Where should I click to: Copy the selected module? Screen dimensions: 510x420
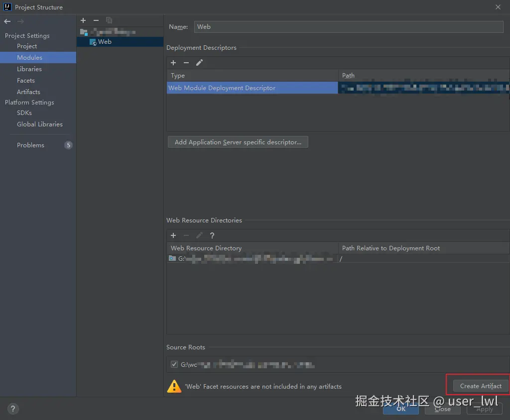[x=109, y=20]
